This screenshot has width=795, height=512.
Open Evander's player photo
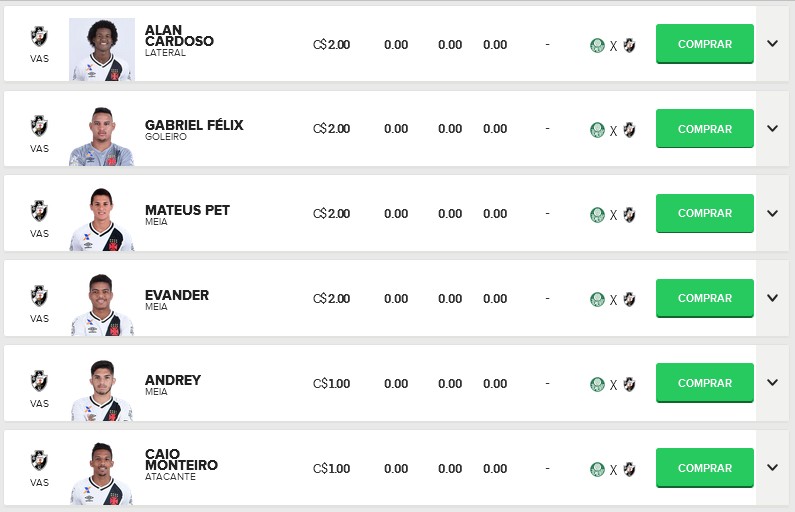(x=101, y=304)
